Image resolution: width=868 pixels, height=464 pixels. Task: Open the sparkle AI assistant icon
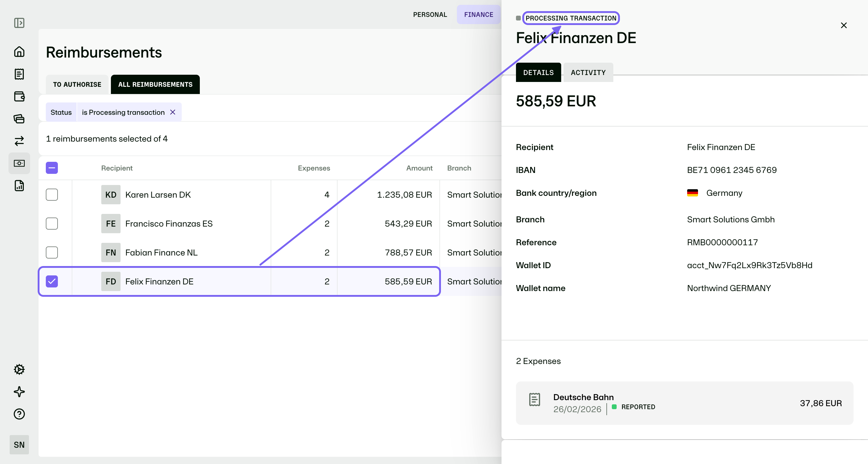pos(19,392)
